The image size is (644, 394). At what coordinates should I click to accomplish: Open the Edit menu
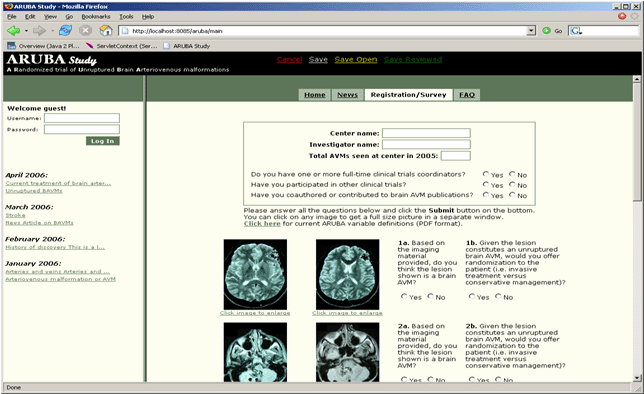[30, 16]
